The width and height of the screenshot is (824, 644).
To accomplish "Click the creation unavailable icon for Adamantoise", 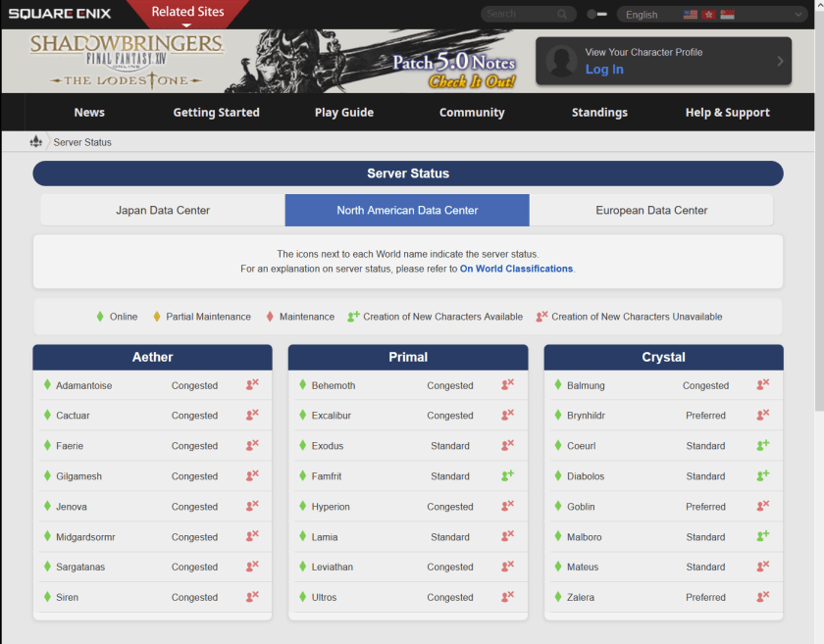I will (x=252, y=385).
